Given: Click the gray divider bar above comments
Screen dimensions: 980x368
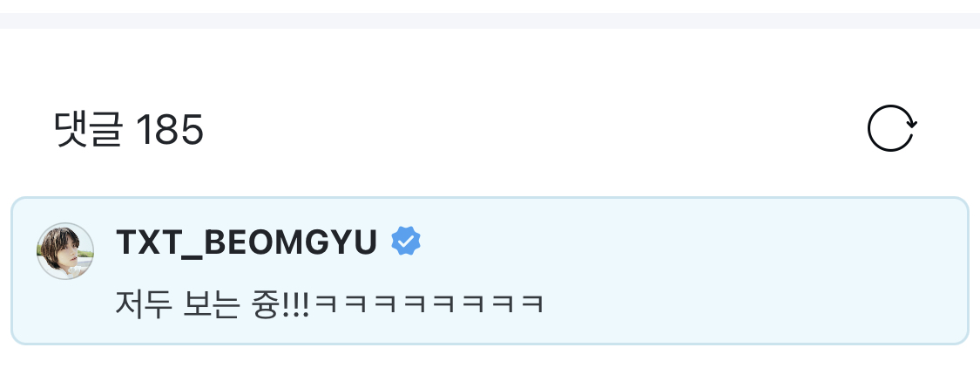Looking at the screenshot, I should [x=490, y=21].
